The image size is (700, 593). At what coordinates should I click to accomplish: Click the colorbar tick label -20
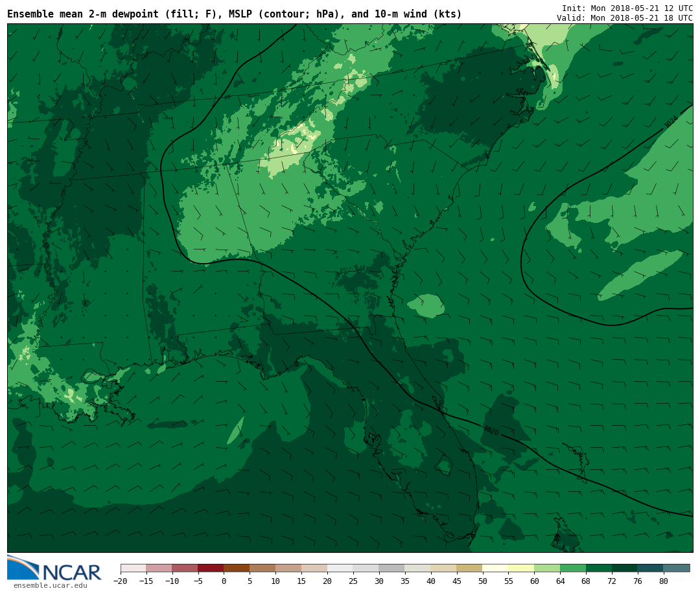(121, 581)
